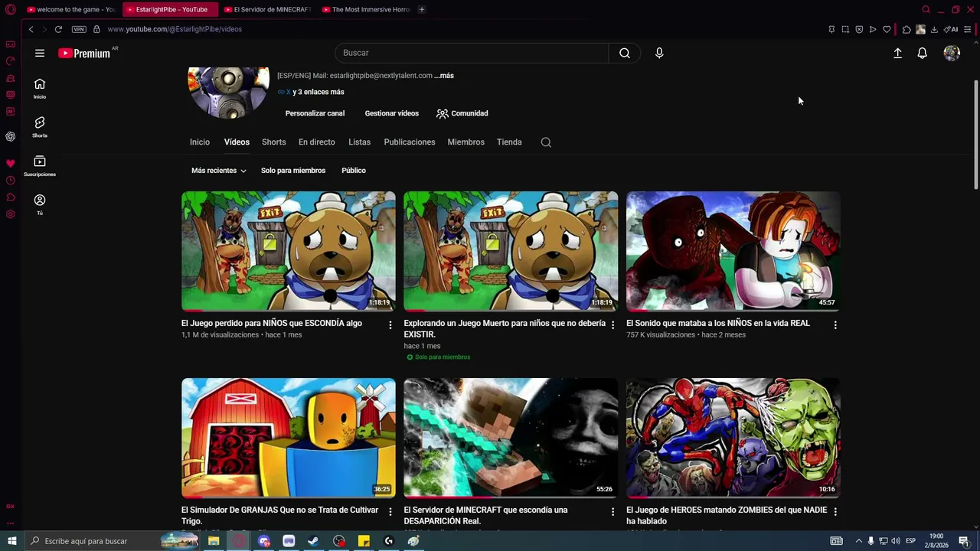The width and height of the screenshot is (980, 551).
Task: Switch to the 'welcome to the game' browser tab
Action: click(x=71, y=9)
